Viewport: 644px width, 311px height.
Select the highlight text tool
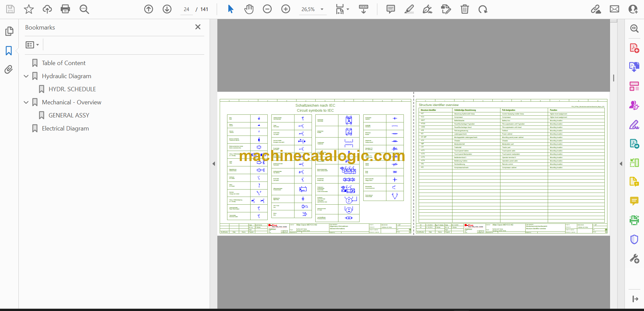409,9
